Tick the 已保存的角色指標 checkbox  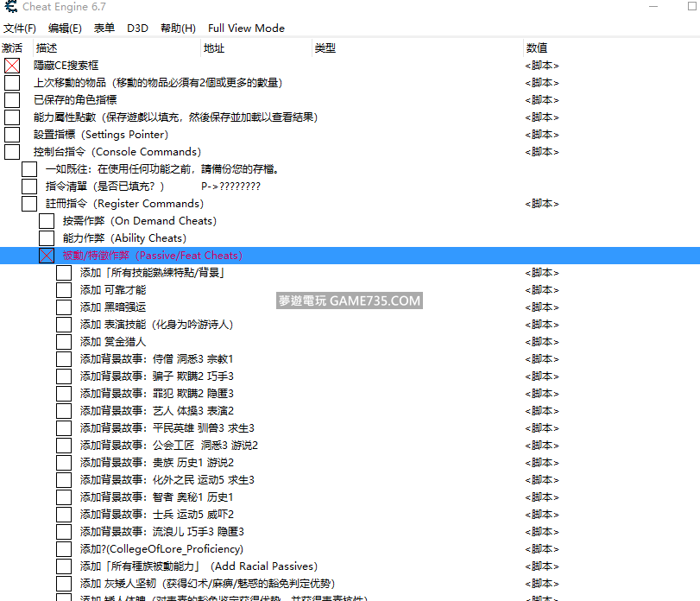[12, 100]
